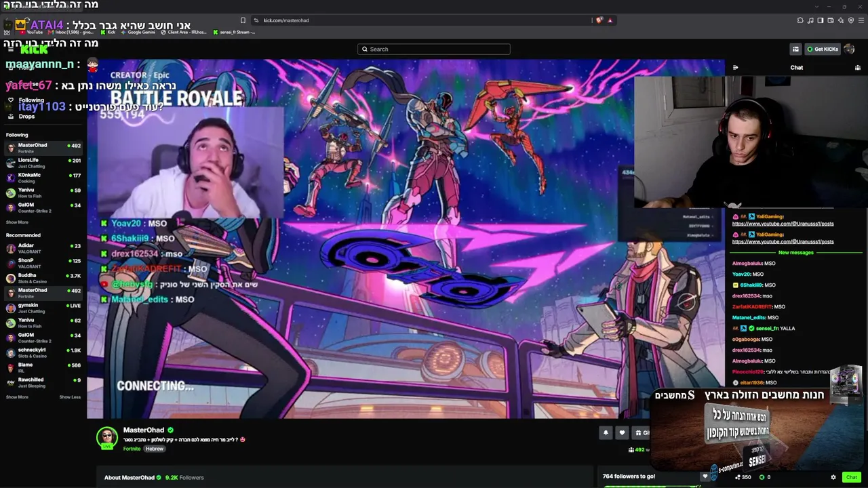Click the eitan1936 username in chat

[751, 383]
